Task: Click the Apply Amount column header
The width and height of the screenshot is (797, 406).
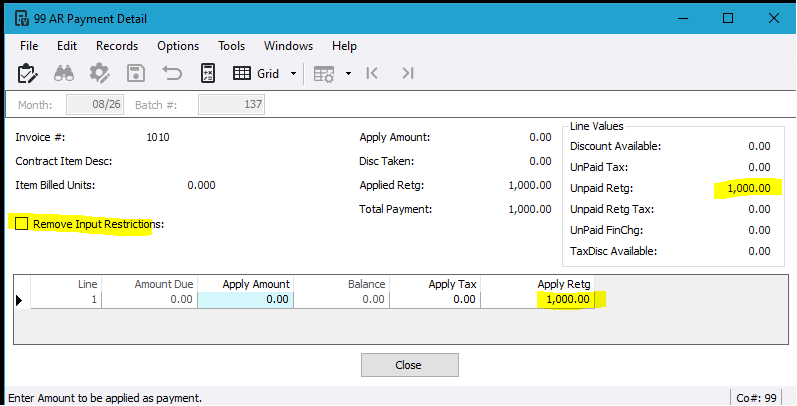Action: pyautogui.click(x=246, y=284)
